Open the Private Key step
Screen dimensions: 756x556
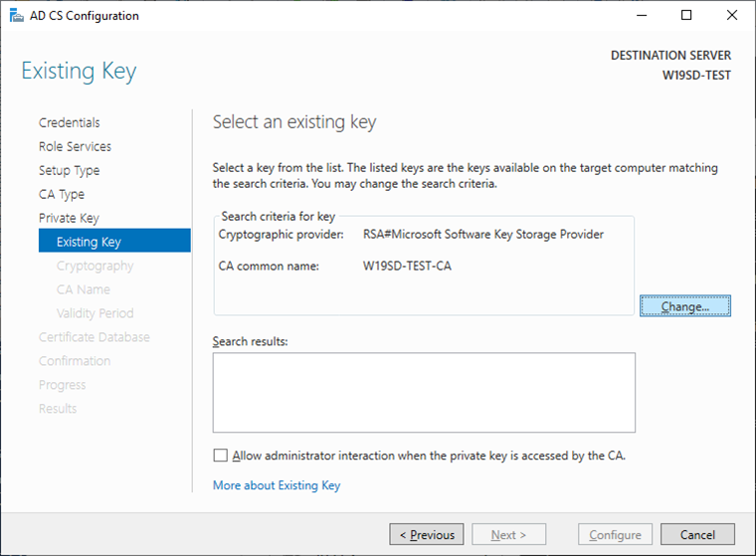coord(69,218)
